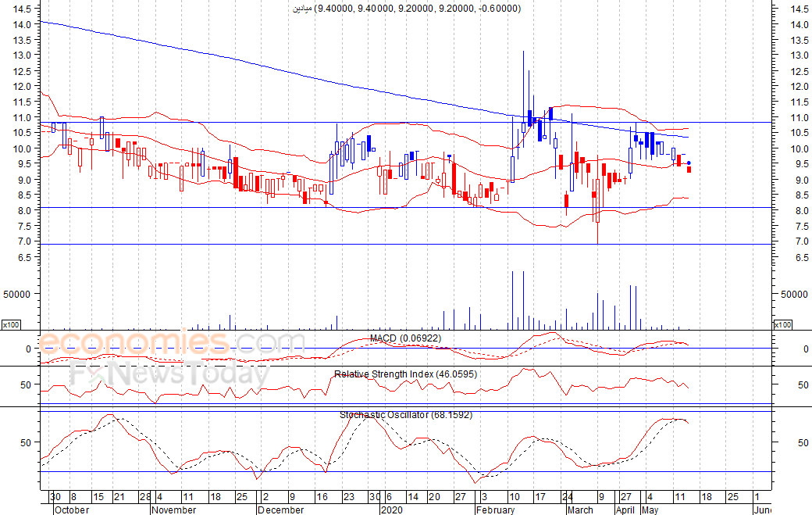The image size is (812, 515).
Task: Click date label 6 in January 2020
Action: tap(389, 497)
